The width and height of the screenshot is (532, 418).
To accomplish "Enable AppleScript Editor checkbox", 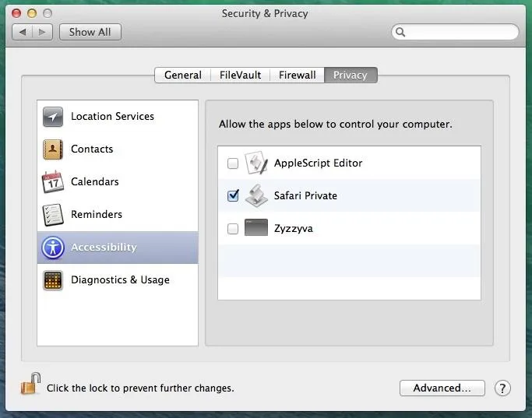I will 233,163.
